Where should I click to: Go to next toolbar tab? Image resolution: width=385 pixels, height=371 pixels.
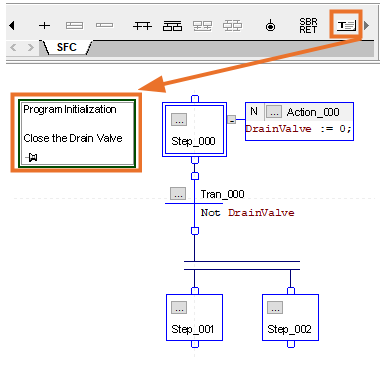click(x=31, y=47)
